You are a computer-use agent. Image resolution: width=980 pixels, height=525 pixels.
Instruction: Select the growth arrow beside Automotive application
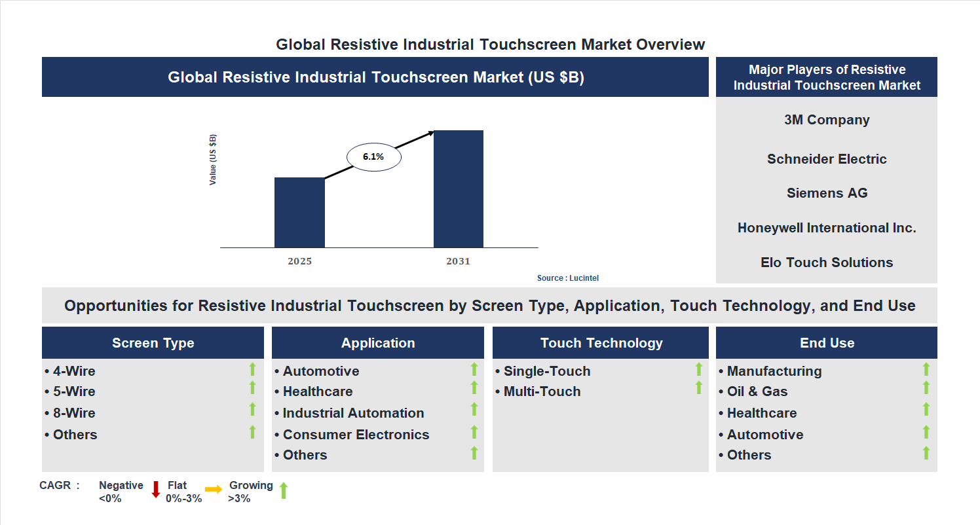pos(474,371)
